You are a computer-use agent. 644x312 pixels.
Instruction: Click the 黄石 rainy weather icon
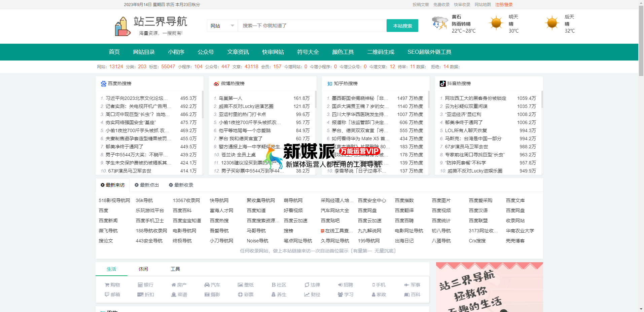tap(439, 23)
